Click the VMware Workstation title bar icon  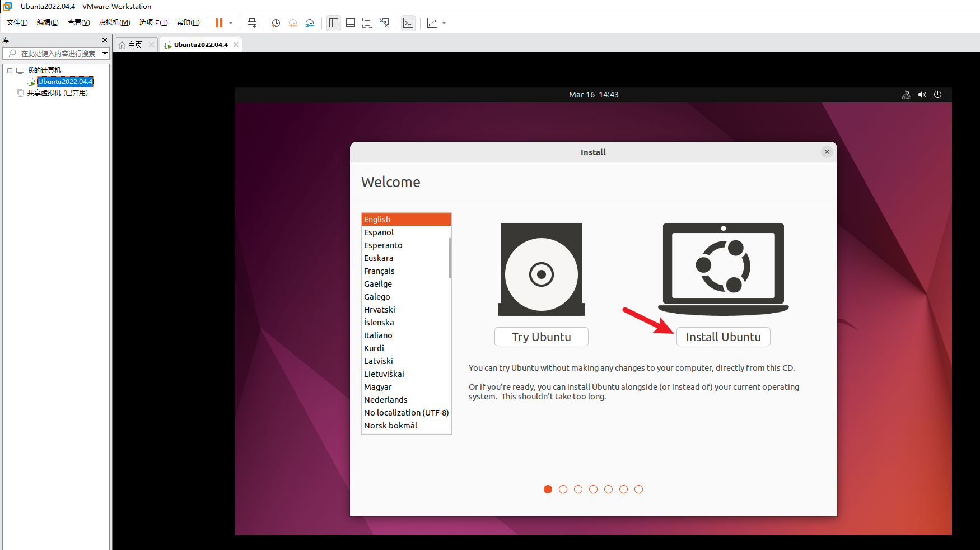[x=8, y=6]
